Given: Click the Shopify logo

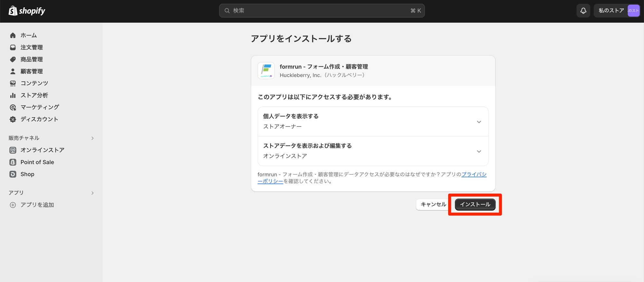Looking at the screenshot, I should pyautogui.click(x=27, y=11).
